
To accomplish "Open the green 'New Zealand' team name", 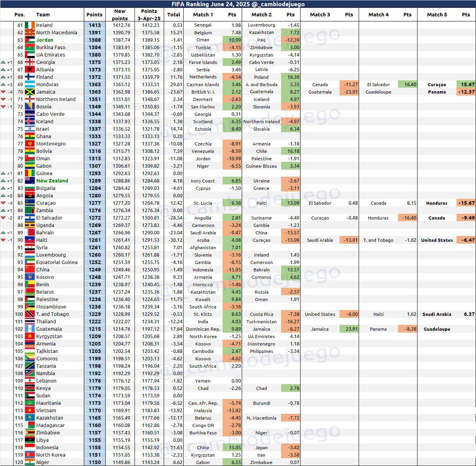I will (52, 181).
